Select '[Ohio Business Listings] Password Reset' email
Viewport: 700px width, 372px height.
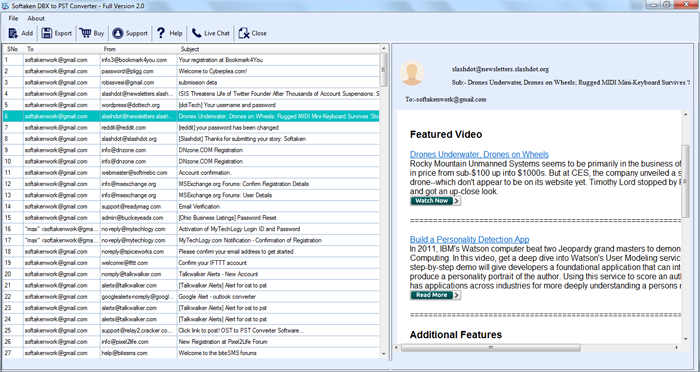191,218
